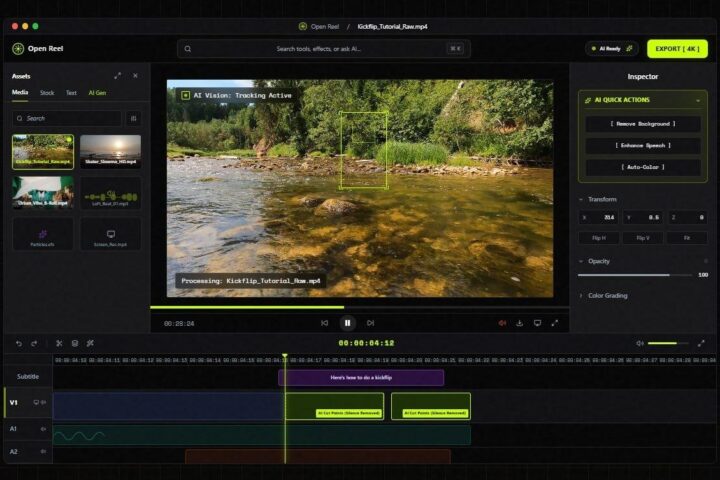Click the undo arrow in timeline toolbar

[19, 343]
